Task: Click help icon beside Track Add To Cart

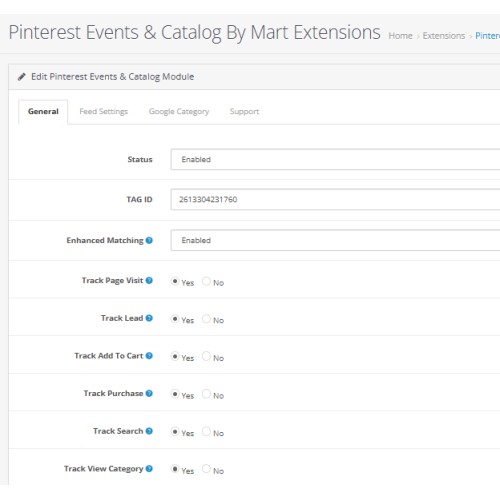Action: [149, 356]
